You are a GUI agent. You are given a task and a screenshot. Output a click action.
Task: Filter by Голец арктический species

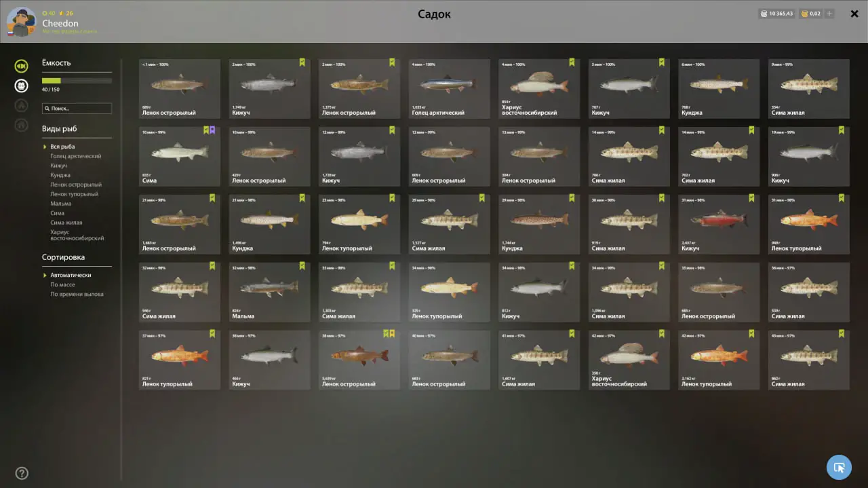(76, 156)
